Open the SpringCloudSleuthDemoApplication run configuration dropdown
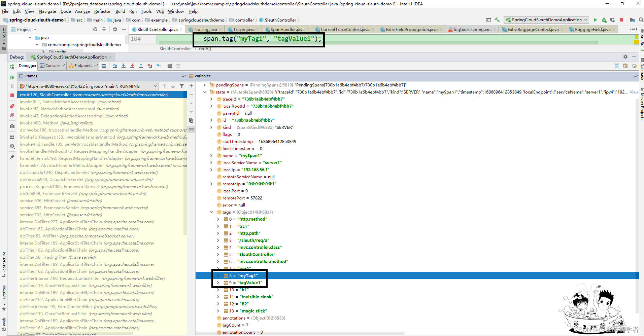 click(x=546, y=20)
